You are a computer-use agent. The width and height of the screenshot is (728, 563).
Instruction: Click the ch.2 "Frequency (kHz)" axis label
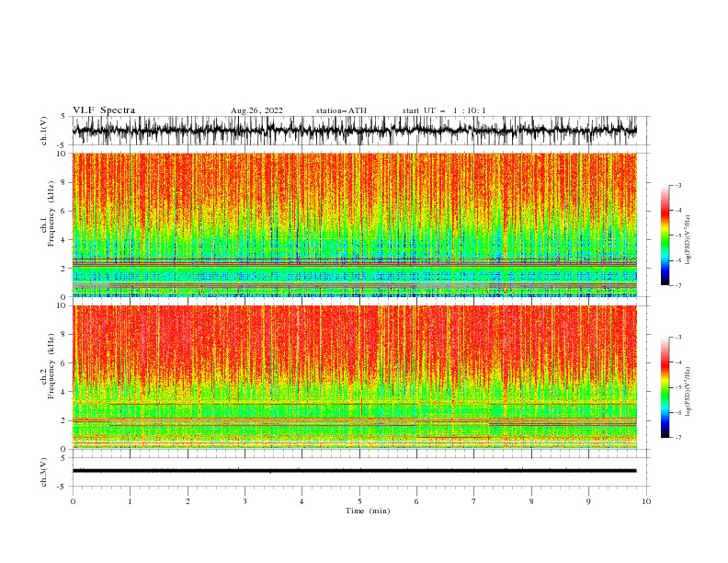click(x=51, y=366)
